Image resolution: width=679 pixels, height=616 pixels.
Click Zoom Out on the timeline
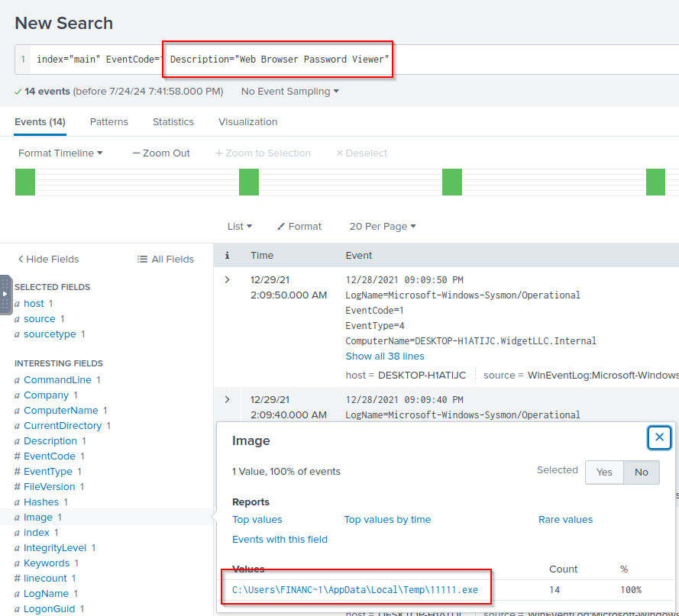coord(161,153)
